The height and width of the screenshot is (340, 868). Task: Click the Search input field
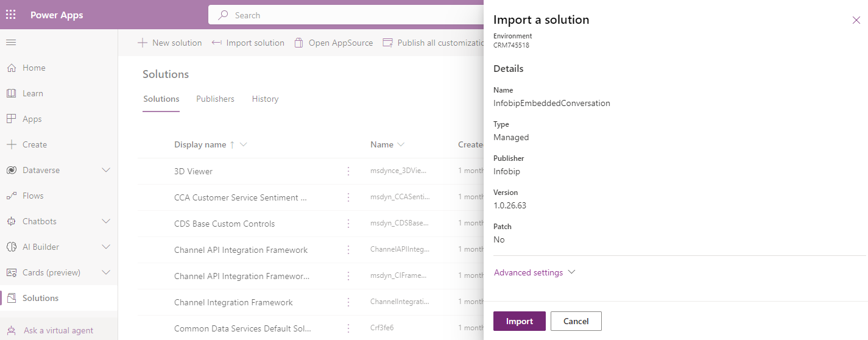(346, 15)
